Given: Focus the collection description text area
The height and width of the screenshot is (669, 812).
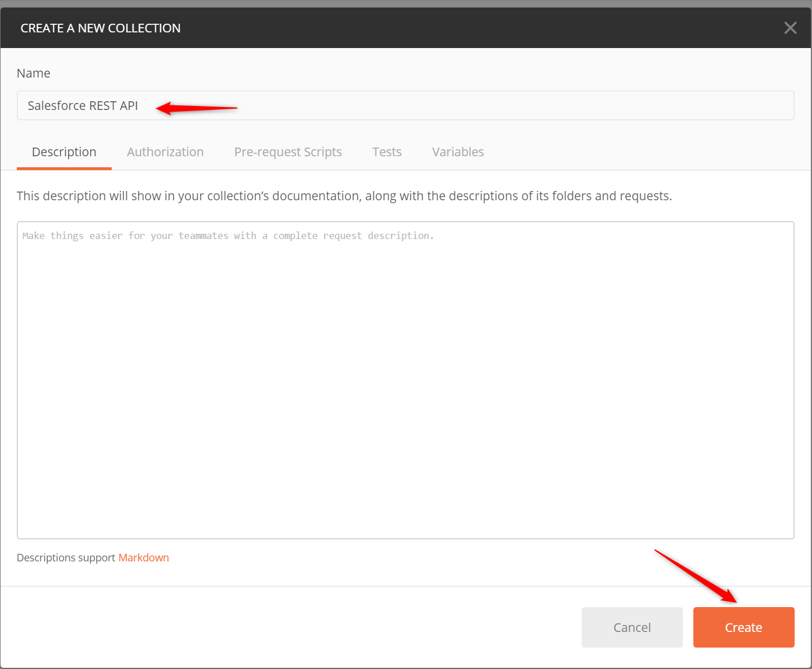Looking at the screenshot, I should 405,380.
